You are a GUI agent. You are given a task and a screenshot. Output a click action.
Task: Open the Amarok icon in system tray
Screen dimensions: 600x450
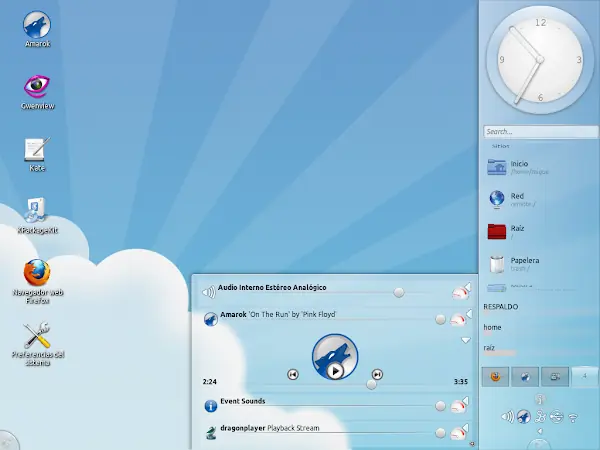point(523,416)
